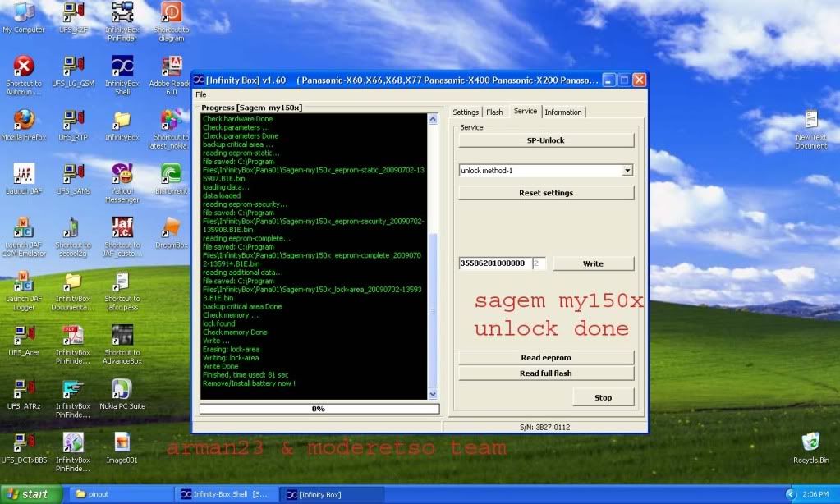Select the Launch JAF Logger desktop icon

tap(24, 291)
